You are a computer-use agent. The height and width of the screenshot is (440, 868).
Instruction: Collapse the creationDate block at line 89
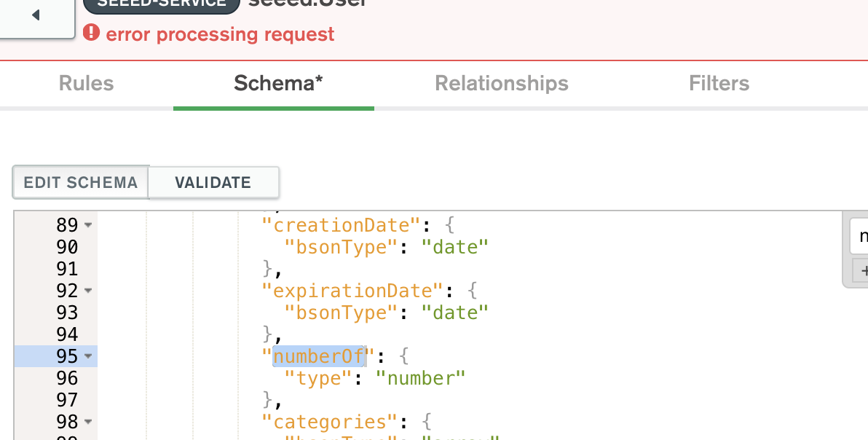tap(88, 225)
